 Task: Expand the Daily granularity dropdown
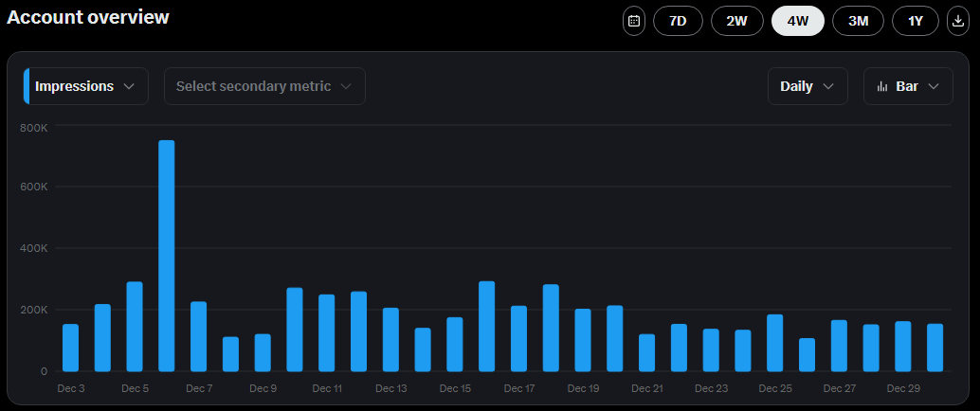pyautogui.click(x=807, y=86)
